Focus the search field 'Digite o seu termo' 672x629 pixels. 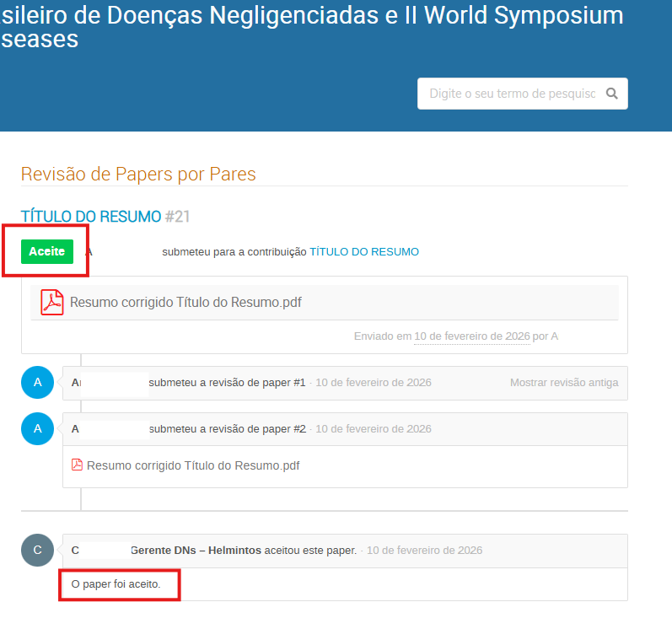(512, 94)
